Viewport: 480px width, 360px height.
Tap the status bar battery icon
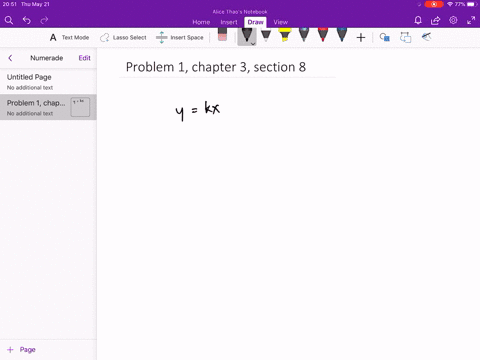point(471,4)
